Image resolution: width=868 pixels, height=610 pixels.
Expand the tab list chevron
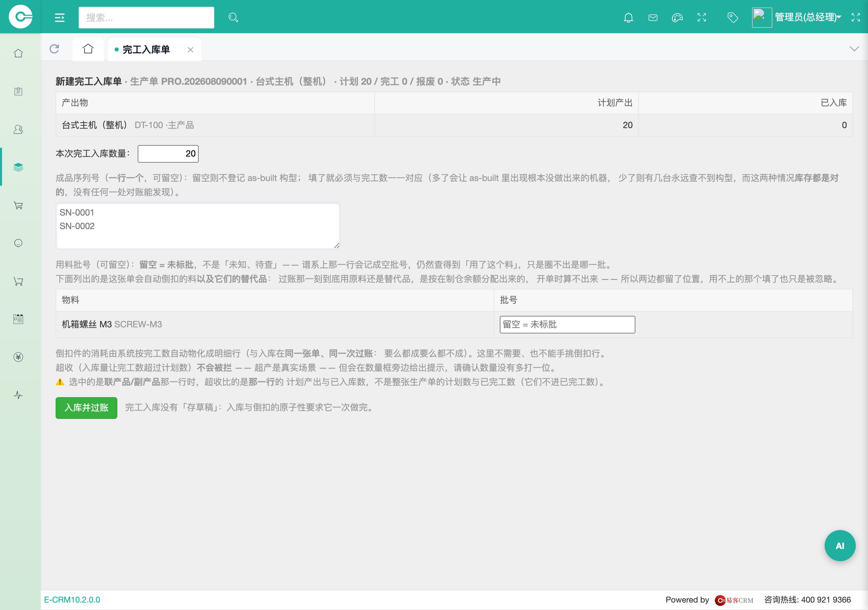(x=854, y=49)
